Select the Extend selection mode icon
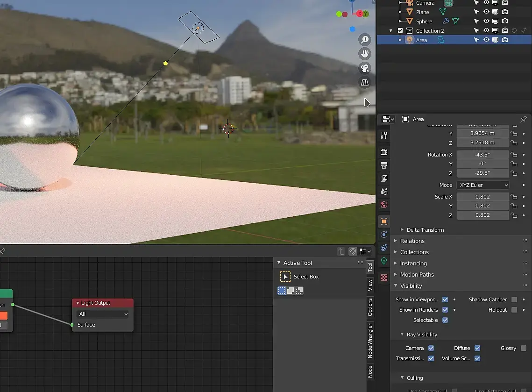The height and width of the screenshot is (392, 532). 291,291
